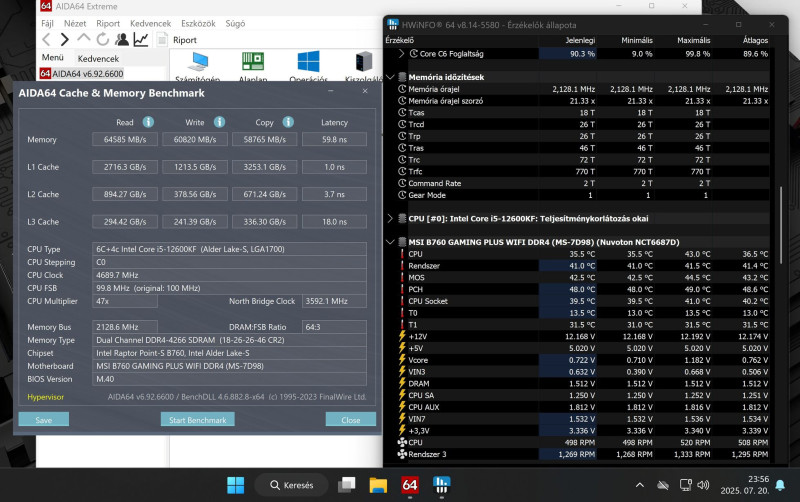
Task: Switch to AIDA64 taskbar icon
Action: tap(410, 485)
